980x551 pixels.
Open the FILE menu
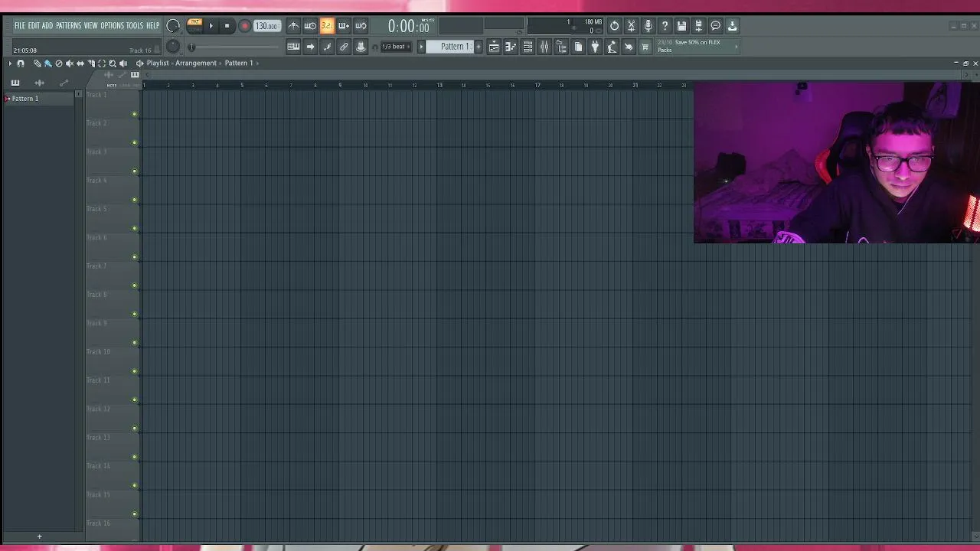(x=20, y=26)
